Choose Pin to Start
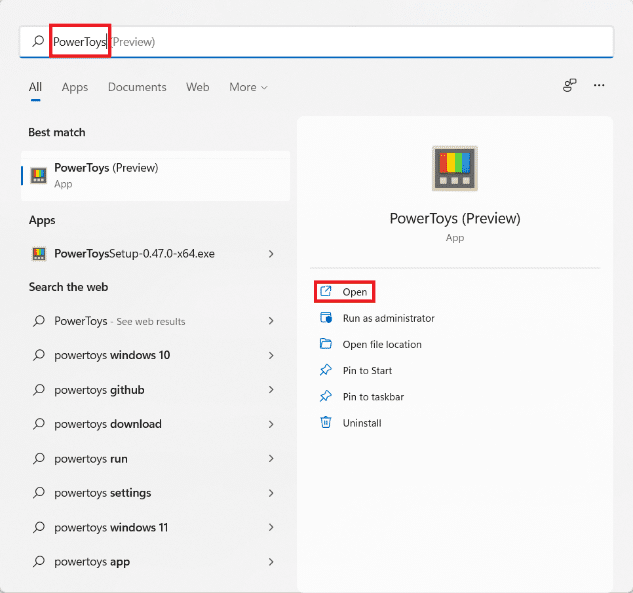Screen dimensions: 633x593 [x=356, y=371]
